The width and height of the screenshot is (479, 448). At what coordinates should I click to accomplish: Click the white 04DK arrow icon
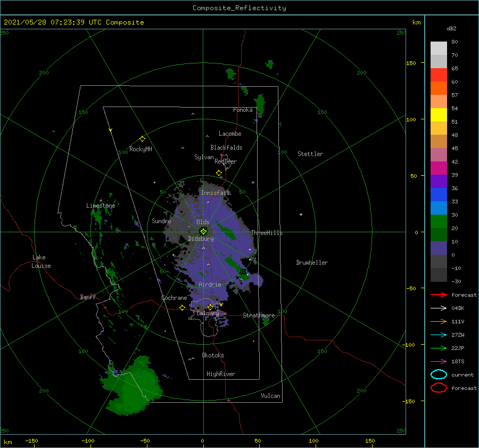coord(439,308)
